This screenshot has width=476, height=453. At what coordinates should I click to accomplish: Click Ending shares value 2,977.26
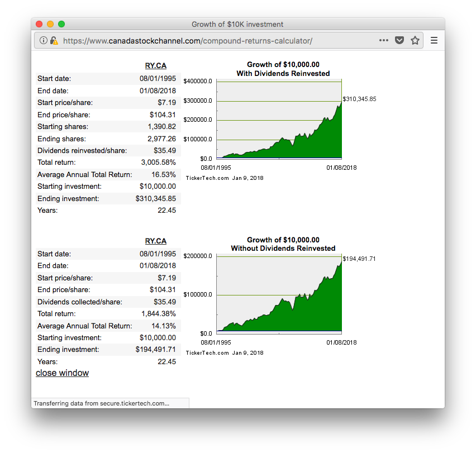click(x=162, y=139)
